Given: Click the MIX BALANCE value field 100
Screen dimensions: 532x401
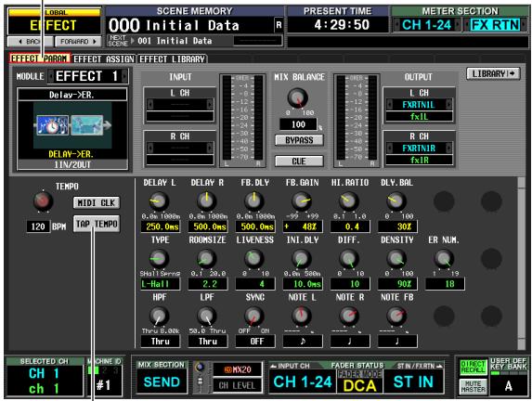Looking at the screenshot, I should tap(298, 124).
